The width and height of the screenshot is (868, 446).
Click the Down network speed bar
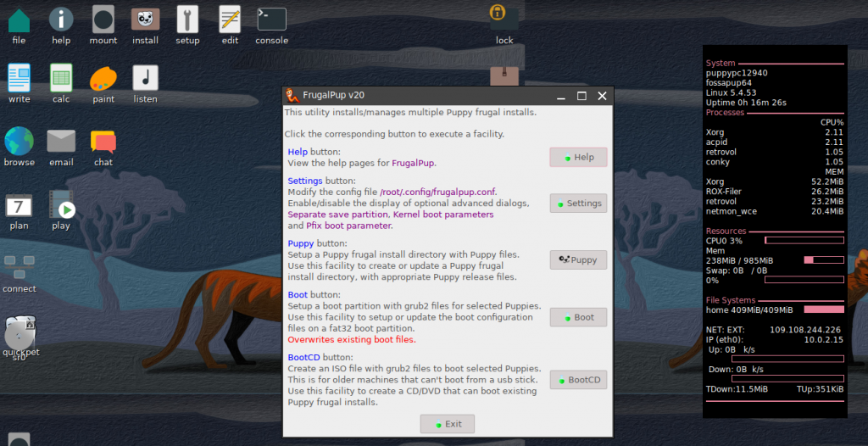pyautogui.click(x=787, y=379)
